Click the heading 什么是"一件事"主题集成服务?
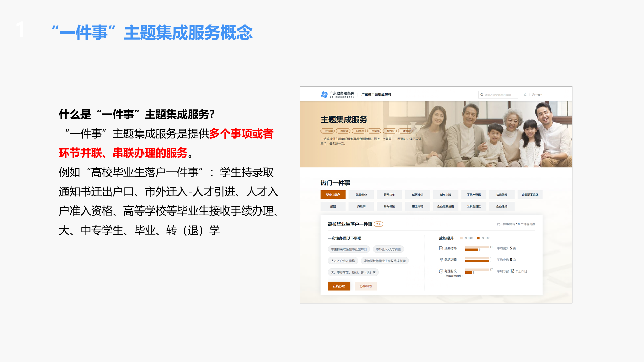This screenshot has width=644, height=362. pos(137,114)
